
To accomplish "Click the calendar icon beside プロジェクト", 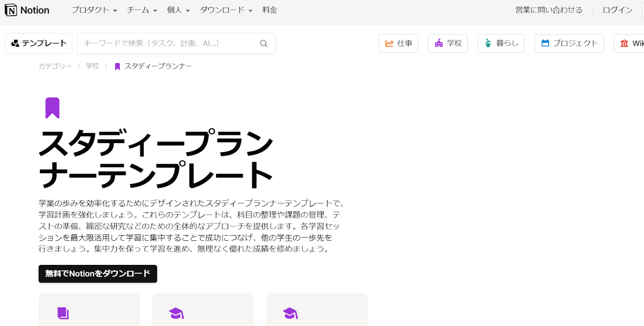I will (545, 43).
